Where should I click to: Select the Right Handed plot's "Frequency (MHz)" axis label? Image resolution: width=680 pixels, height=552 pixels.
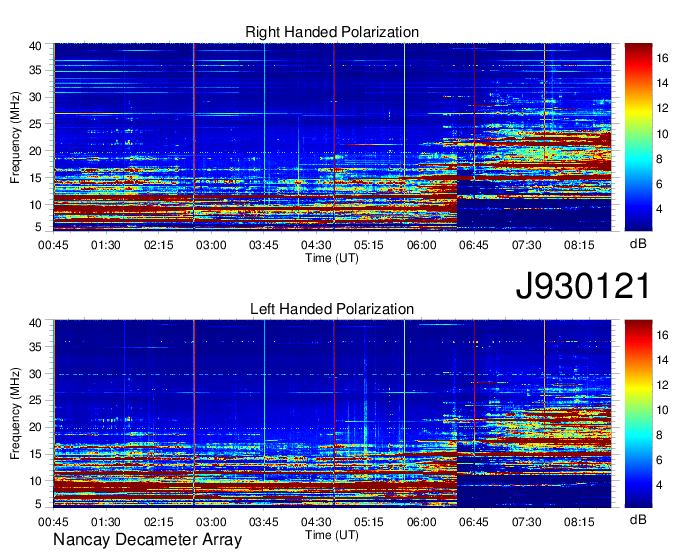(15, 137)
